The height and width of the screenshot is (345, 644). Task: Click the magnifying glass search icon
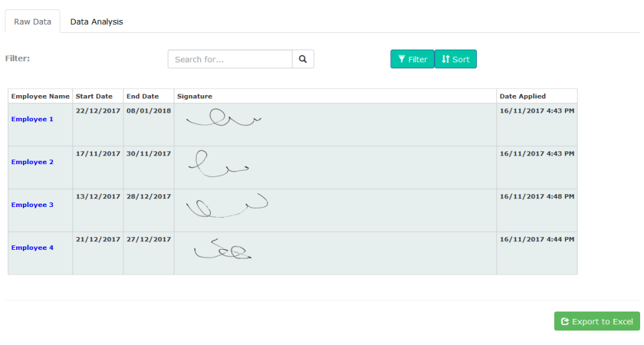pyautogui.click(x=303, y=59)
